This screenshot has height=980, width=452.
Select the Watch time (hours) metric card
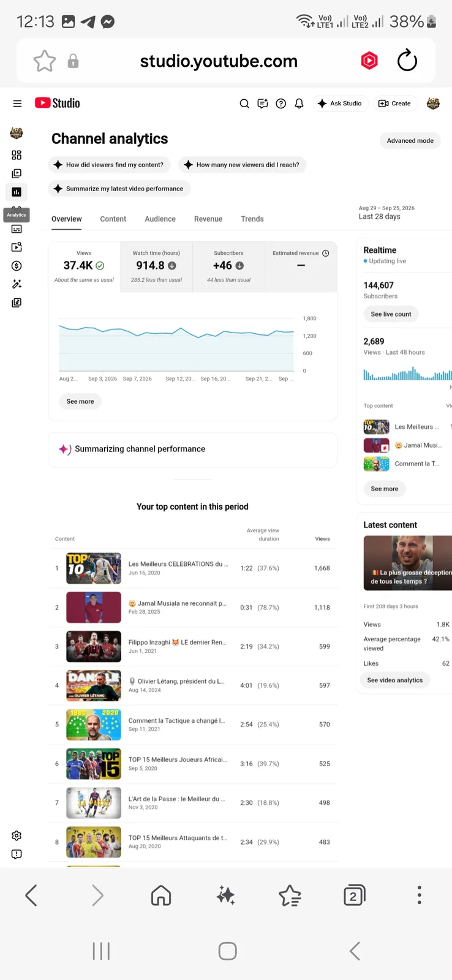click(156, 266)
